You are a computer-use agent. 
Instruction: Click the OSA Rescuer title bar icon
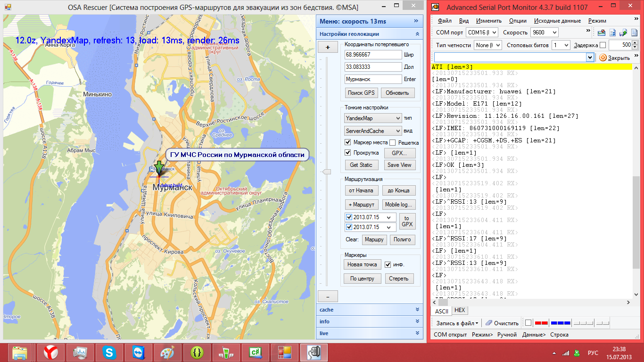pos(8,7)
